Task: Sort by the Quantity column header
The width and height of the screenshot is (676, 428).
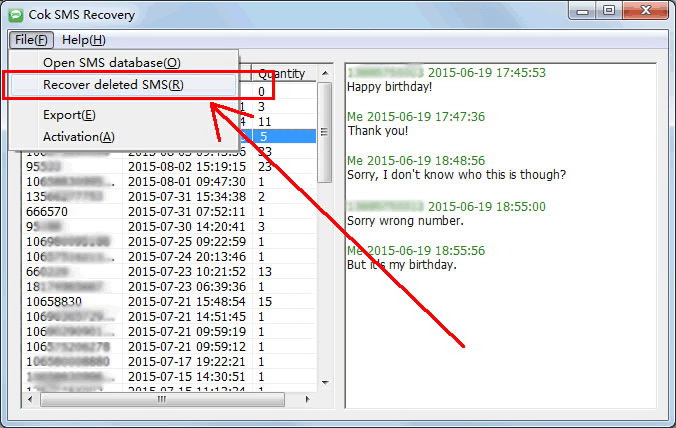Action: pyautogui.click(x=283, y=74)
